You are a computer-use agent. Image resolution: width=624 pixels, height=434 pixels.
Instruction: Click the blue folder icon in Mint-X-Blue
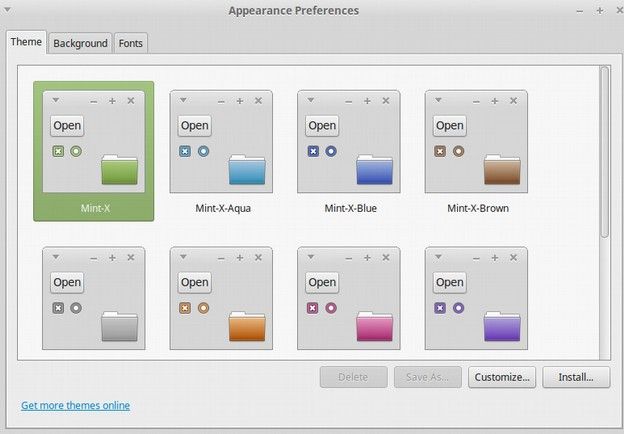point(374,170)
